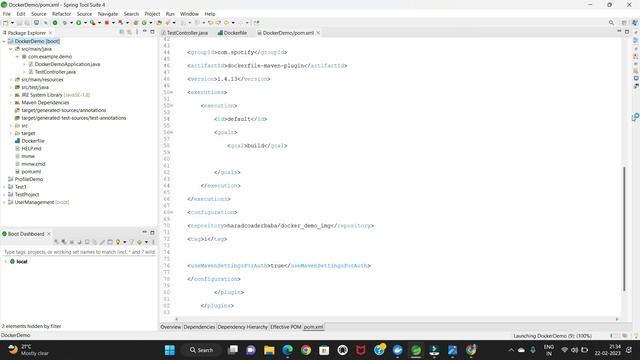Switch to the Dependency Hierarchy tab
640x360 pixels.
242,327
